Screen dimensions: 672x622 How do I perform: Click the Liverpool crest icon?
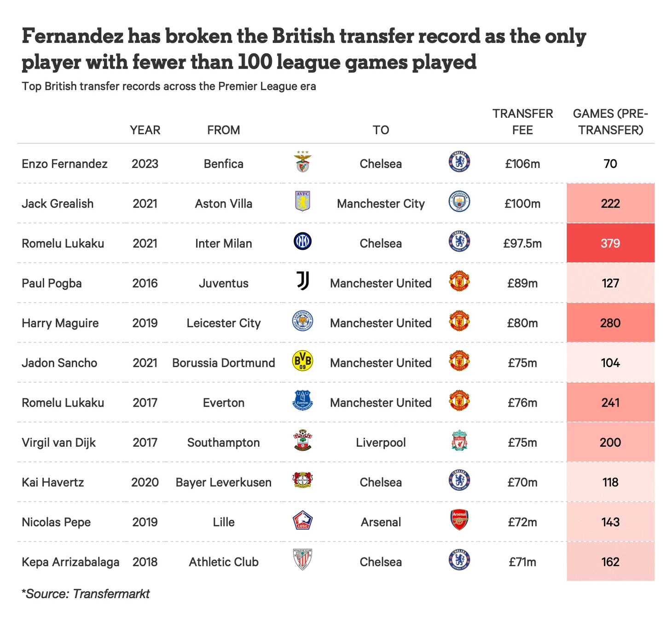pyautogui.click(x=459, y=440)
